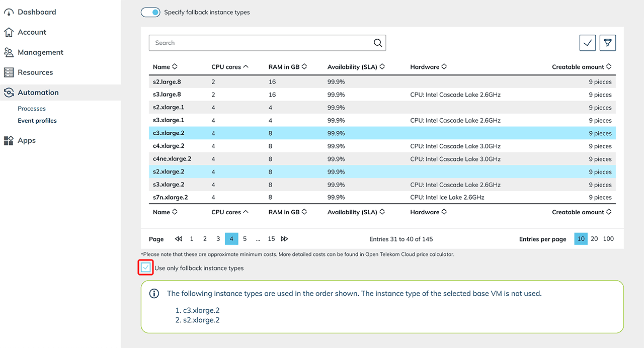Open the filter funnel icon button
This screenshot has width=644, height=348.
pos(608,43)
